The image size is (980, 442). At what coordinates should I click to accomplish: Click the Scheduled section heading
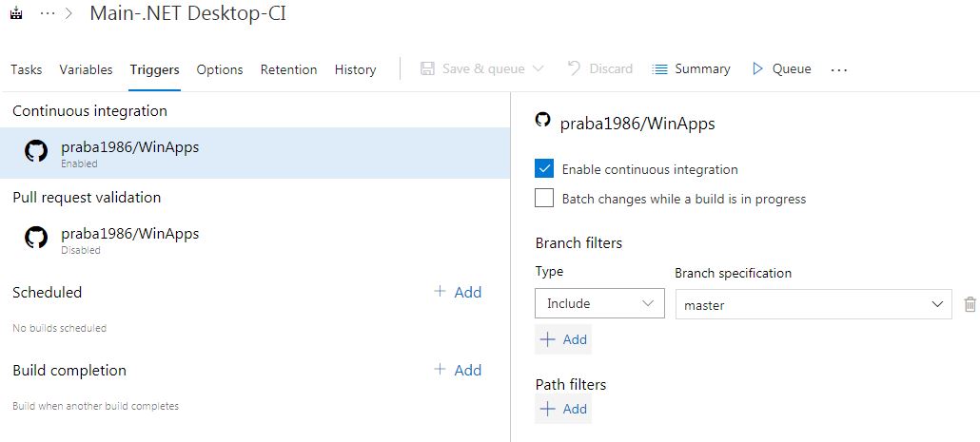coord(48,292)
